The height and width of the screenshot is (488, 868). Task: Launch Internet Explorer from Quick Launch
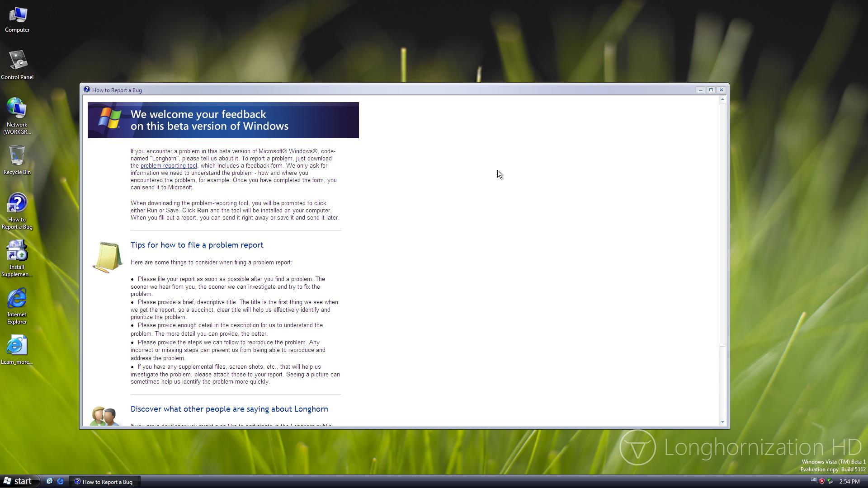pos(60,481)
